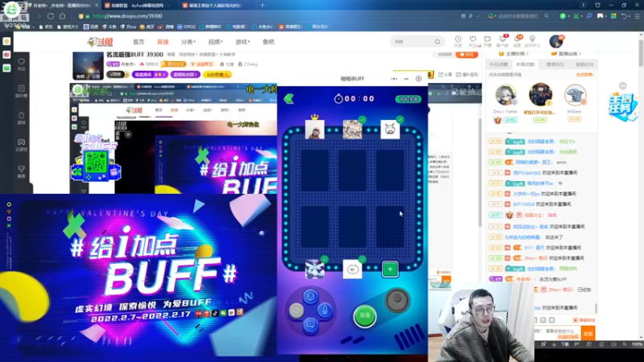Click the page vertical scrollbar

(x=641, y=53)
